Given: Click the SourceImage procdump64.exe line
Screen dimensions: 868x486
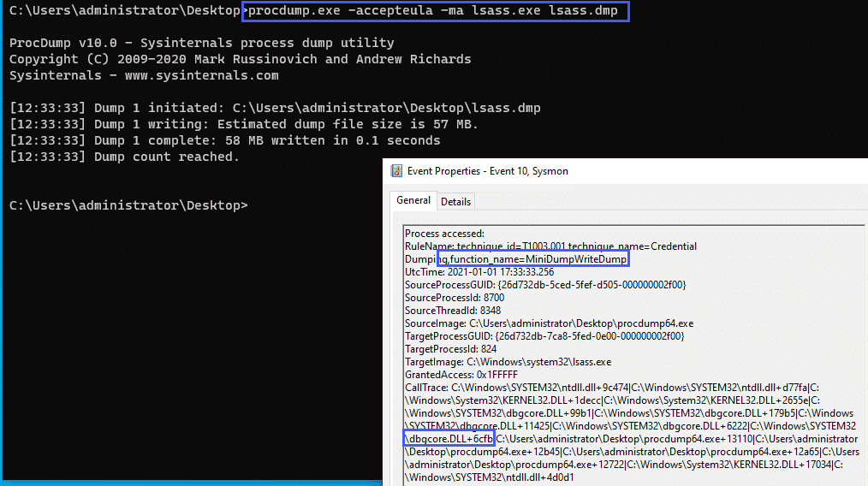Looking at the screenshot, I should click(550, 323).
